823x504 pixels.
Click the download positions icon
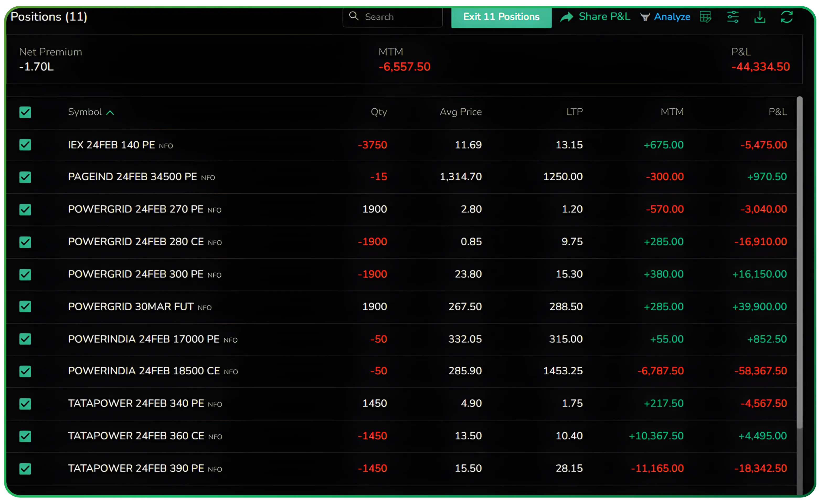coord(760,17)
